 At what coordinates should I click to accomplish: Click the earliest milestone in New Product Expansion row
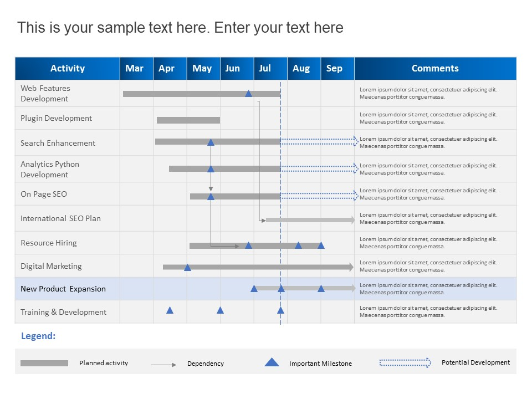coord(254,289)
